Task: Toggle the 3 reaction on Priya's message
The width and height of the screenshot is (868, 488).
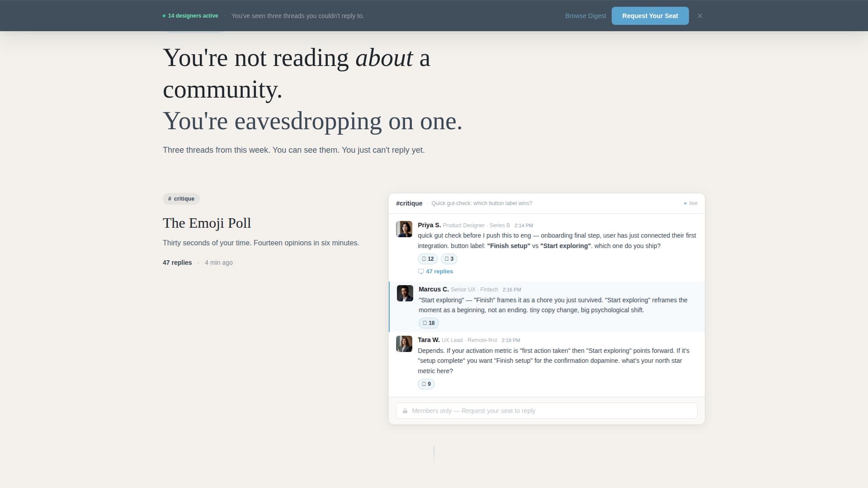Action: coord(449,259)
